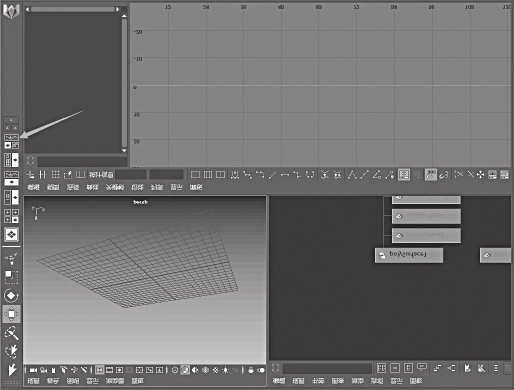
Task: Toggle resolution gate in viewport
Action: click(119, 370)
